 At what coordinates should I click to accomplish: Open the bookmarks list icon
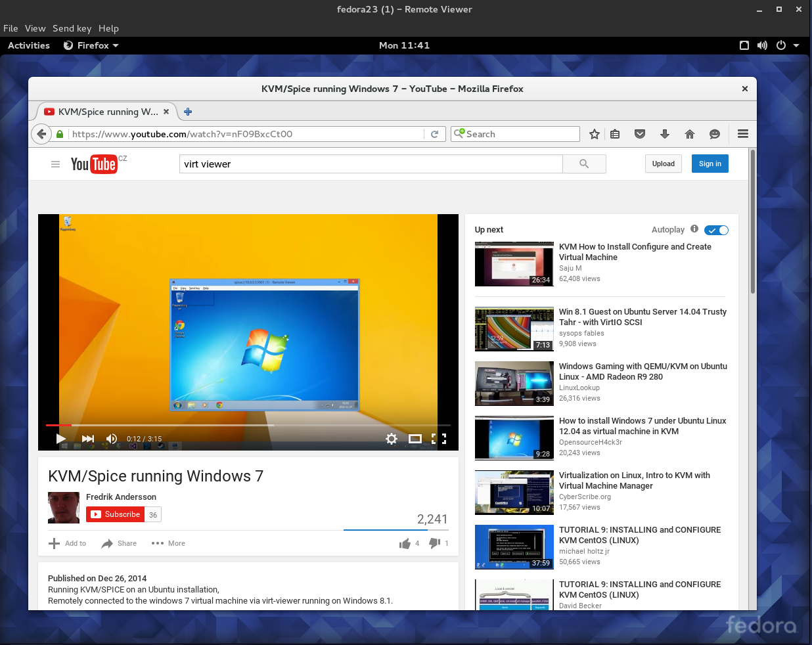615,134
